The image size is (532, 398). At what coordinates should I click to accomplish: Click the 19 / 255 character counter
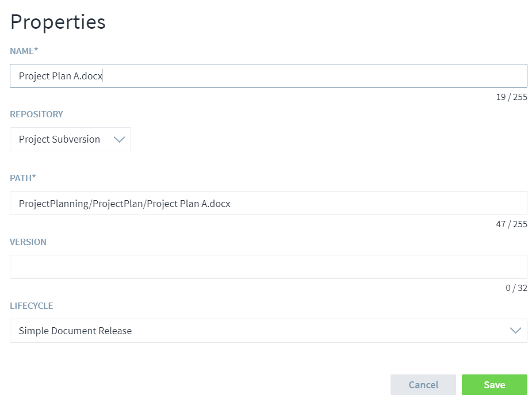[511, 97]
